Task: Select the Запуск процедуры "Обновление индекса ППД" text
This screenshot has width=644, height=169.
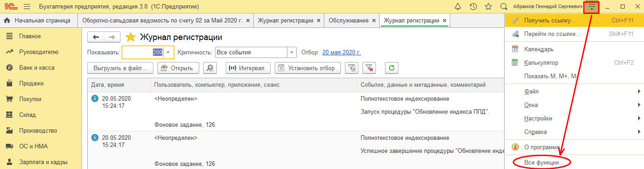Action: tap(425, 111)
